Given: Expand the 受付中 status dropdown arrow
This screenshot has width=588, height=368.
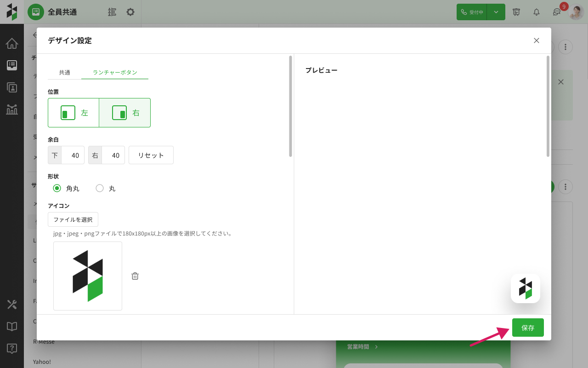Looking at the screenshot, I should click(496, 12).
